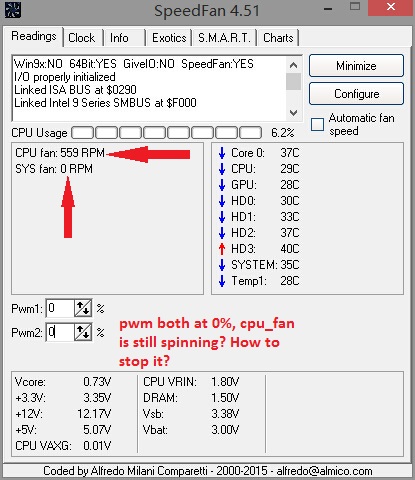Click the blue arrow beside HD0 reading
The image size is (415, 480).
pos(222,201)
